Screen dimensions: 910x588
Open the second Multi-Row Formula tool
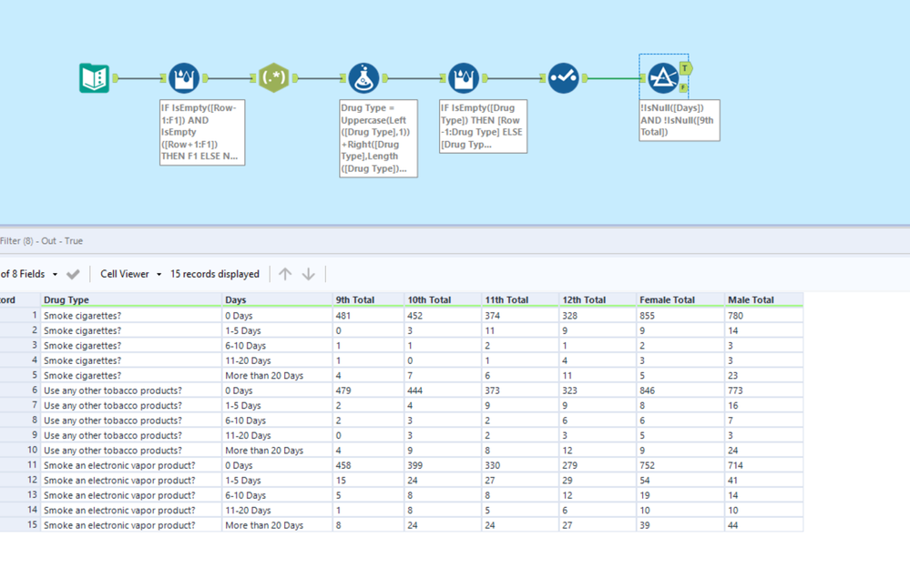[x=463, y=77]
